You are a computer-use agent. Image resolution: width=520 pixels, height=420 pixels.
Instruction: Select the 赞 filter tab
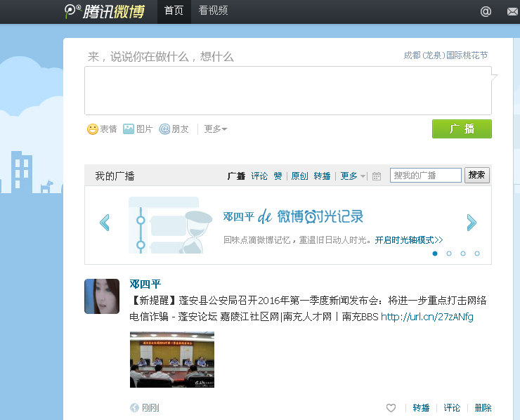point(278,176)
